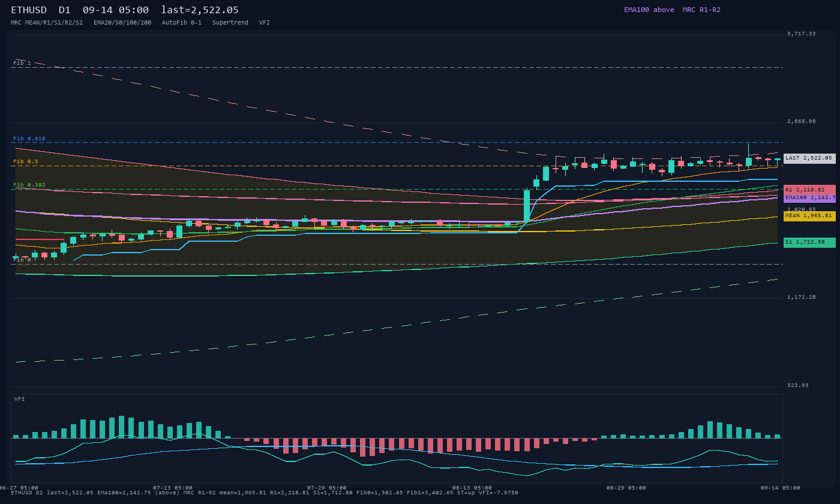This screenshot has height=504, width=840.
Task: Select the last=2,522.05 value in the title
Action: [200, 10]
